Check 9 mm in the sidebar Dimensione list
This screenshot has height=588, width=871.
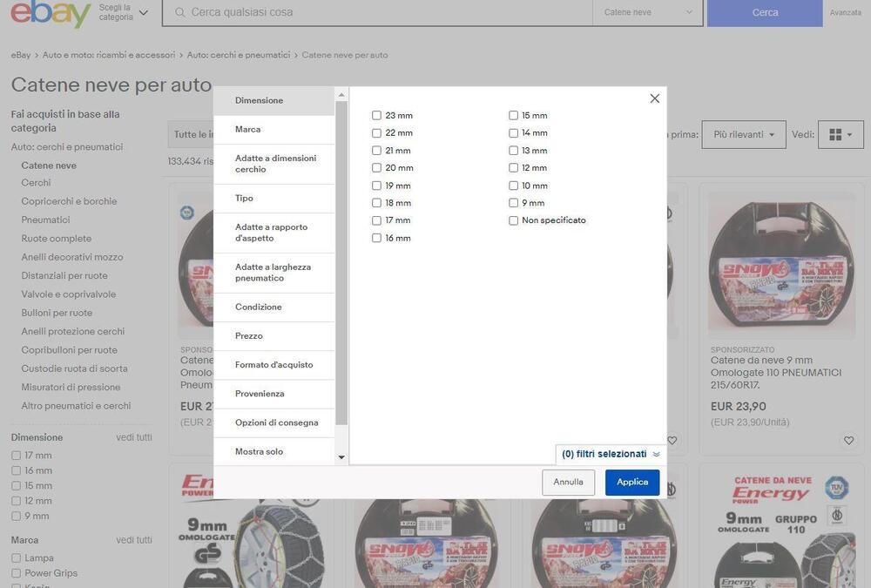pos(16,516)
